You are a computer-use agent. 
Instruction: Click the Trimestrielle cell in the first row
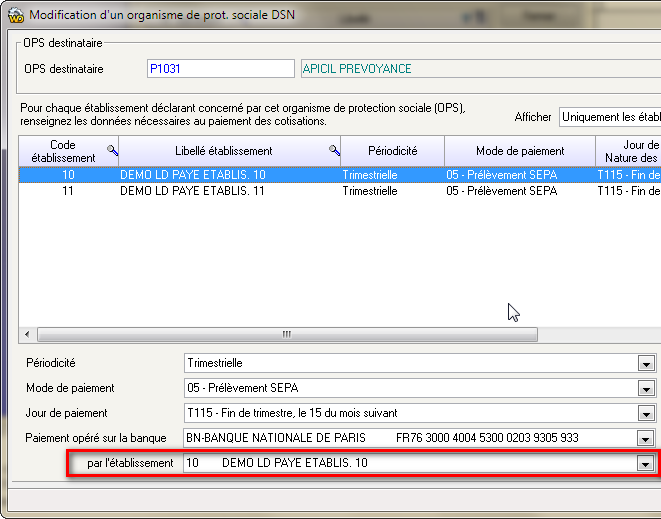(x=369, y=174)
